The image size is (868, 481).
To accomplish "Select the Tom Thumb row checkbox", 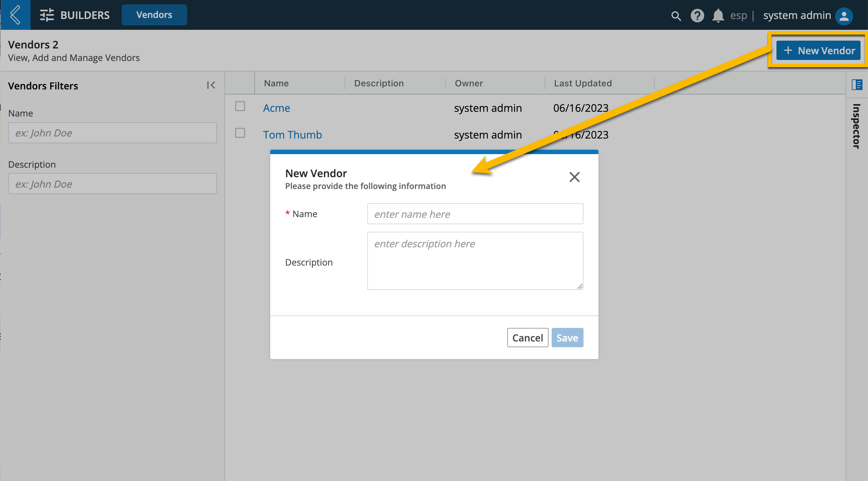I will coord(240,133).
